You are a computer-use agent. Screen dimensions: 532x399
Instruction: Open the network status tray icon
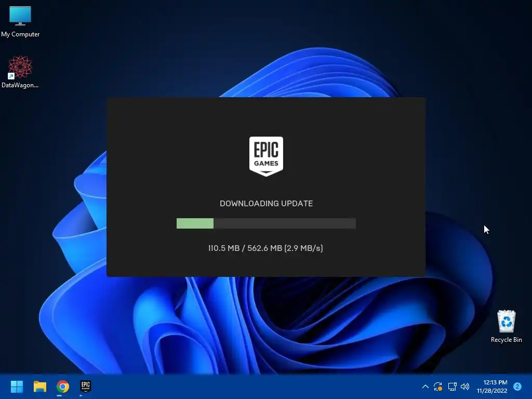[x=452, y=387]
